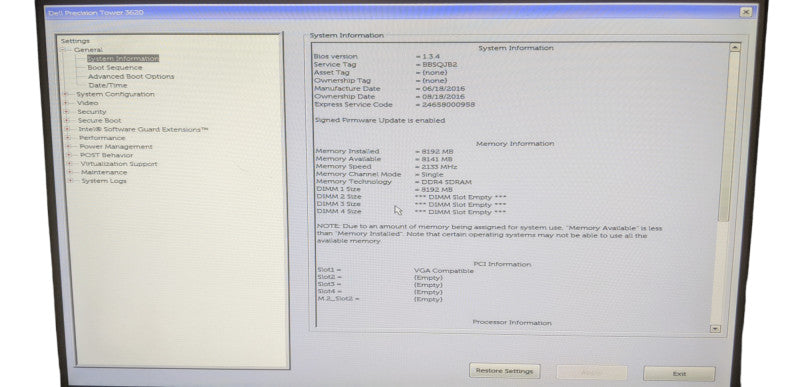Screen dimensions: 800x387
Task: Click the Slot1 VGA Compatible value
Action: [444, 271]
